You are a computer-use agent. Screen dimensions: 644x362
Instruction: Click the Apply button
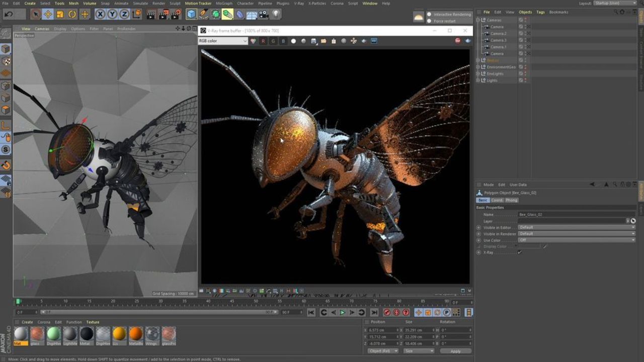(455, 351)
